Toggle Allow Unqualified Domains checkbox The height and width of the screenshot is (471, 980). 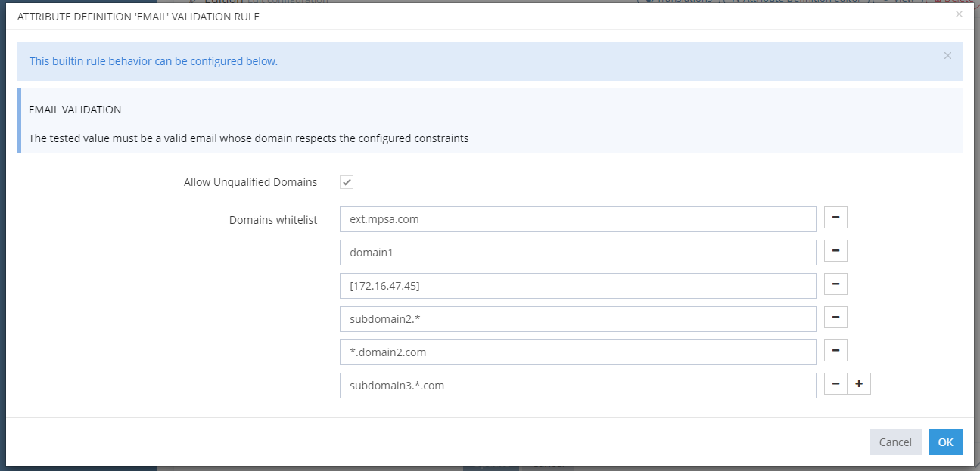coord(347,182)
